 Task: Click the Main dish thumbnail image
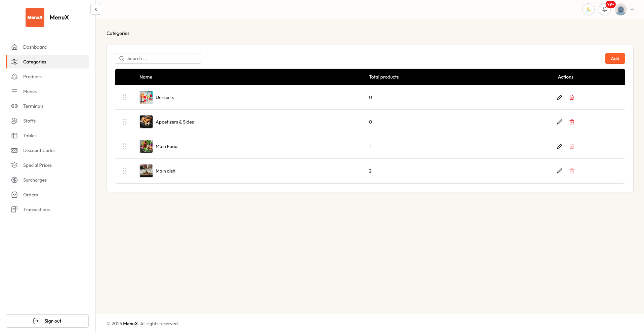146,171
